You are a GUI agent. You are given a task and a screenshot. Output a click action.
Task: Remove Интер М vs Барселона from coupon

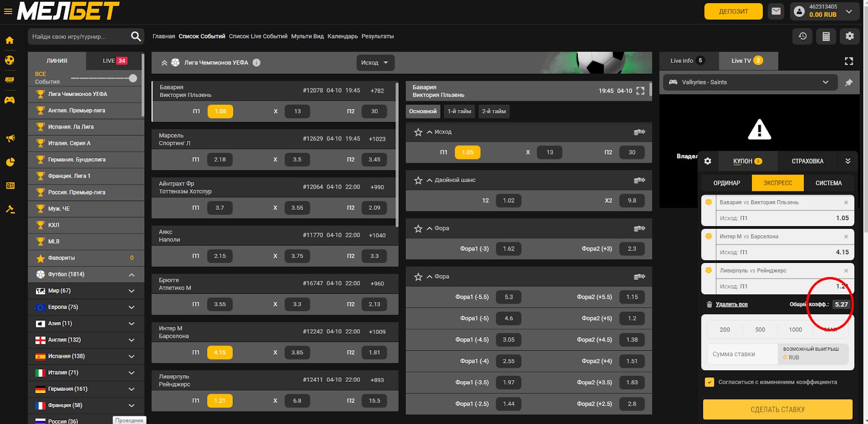pos(846,236)
